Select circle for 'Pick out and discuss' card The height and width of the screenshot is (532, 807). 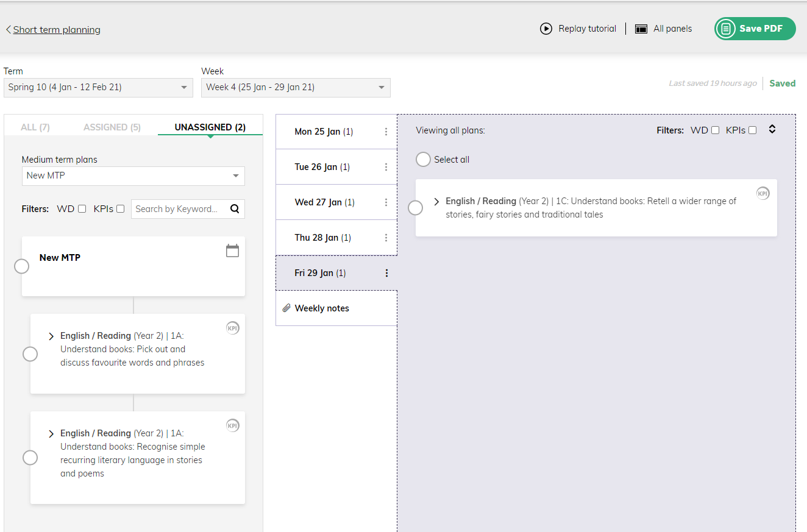[x=30, y=353]
